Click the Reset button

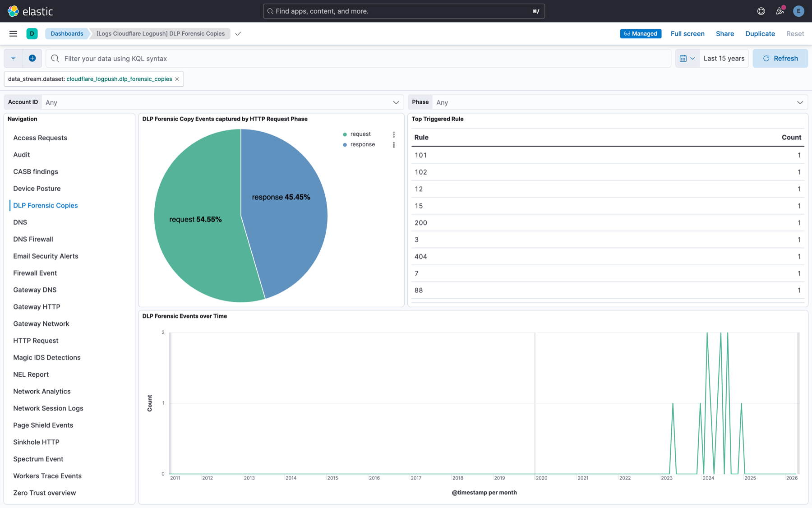click(x=795, y=33)
